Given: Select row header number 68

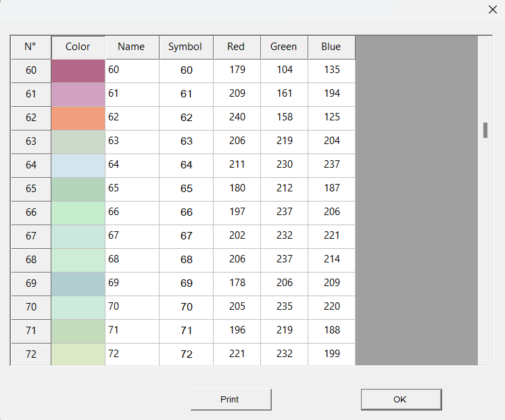Looking at the screenshot, I should click(x=31, y=260).
